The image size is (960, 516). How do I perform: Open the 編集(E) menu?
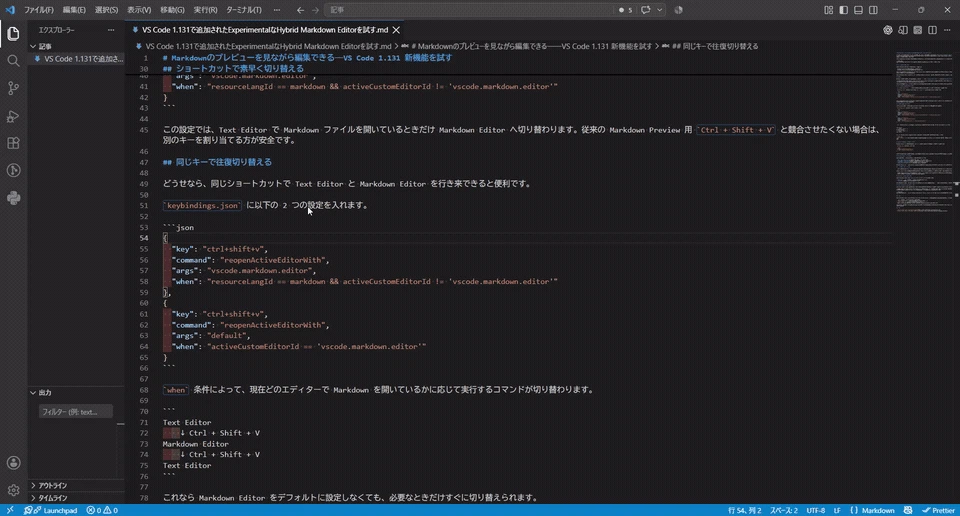point(74,10)
